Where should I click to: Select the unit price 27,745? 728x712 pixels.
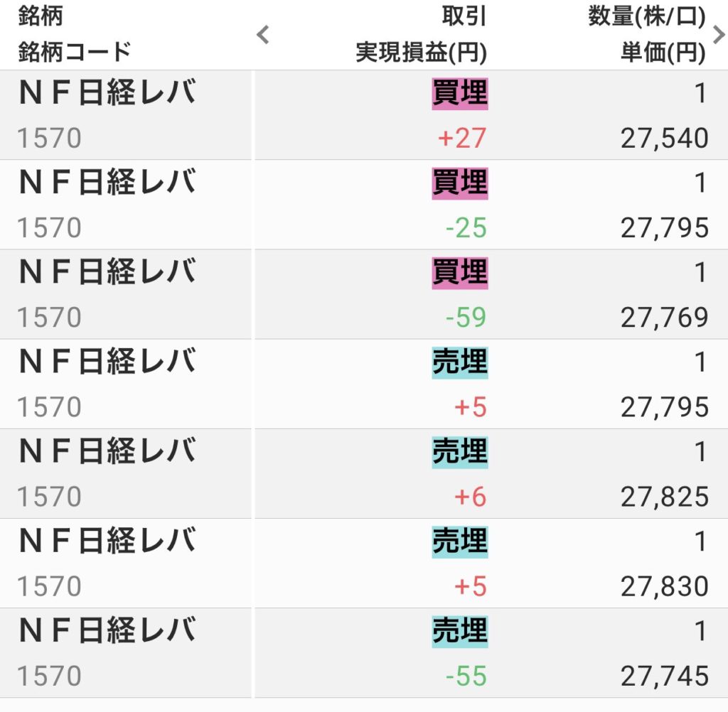tap(665, 676)
